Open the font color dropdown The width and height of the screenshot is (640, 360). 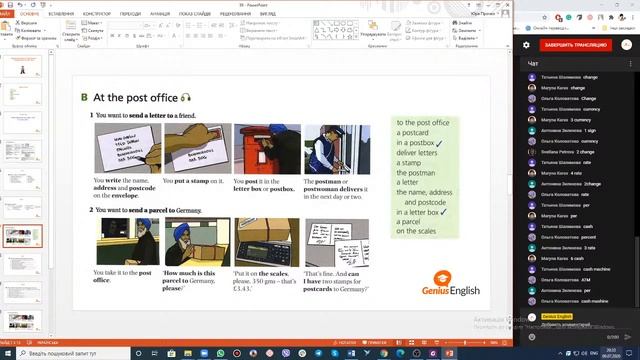(x=175, y=36)
